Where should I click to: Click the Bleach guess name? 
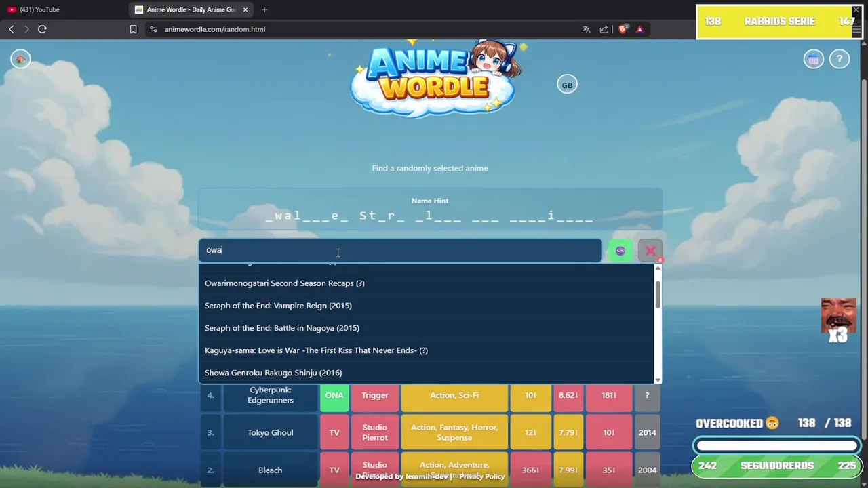click(x=270, y=470)
